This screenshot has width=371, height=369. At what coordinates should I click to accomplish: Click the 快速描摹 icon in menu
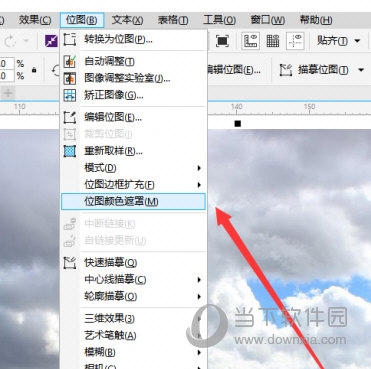(70, 263)
